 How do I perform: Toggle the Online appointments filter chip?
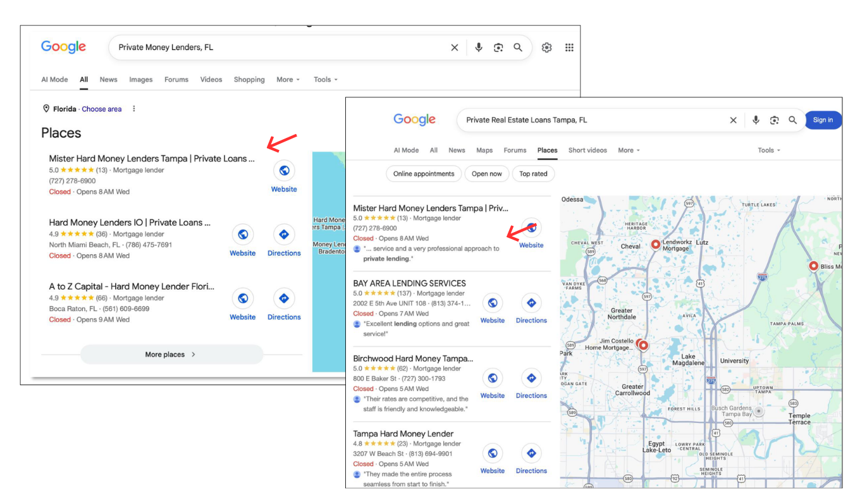click(x=424, y=174)
